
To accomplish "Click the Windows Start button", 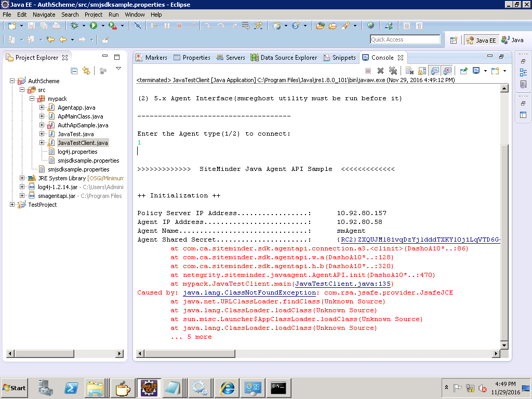I will click(14, 388).
